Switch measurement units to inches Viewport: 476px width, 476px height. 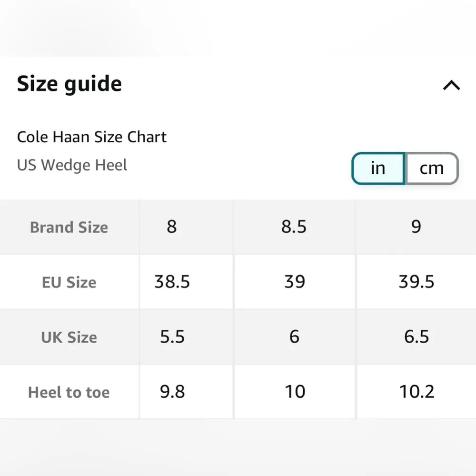pos(378,168)
